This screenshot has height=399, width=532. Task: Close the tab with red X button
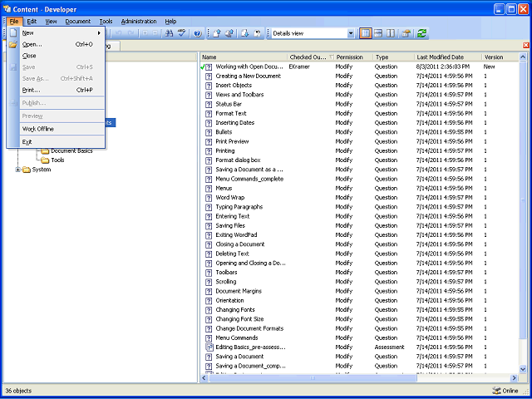click(526, 46)
